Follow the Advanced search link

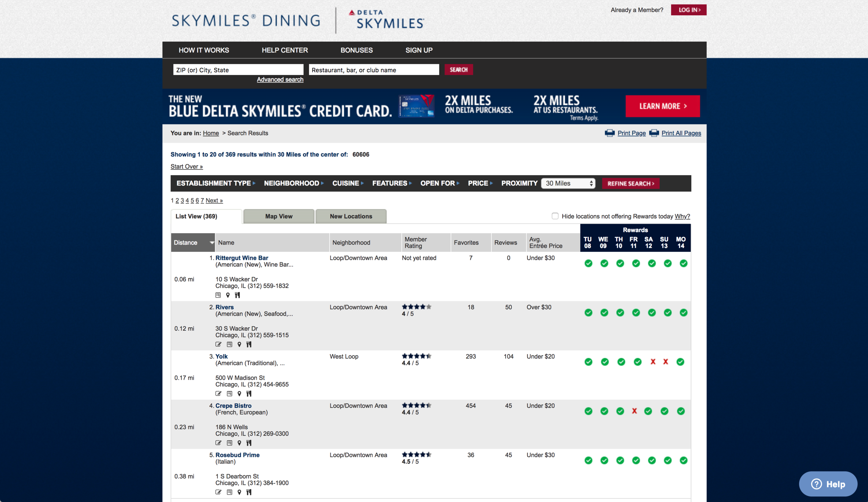280,80
